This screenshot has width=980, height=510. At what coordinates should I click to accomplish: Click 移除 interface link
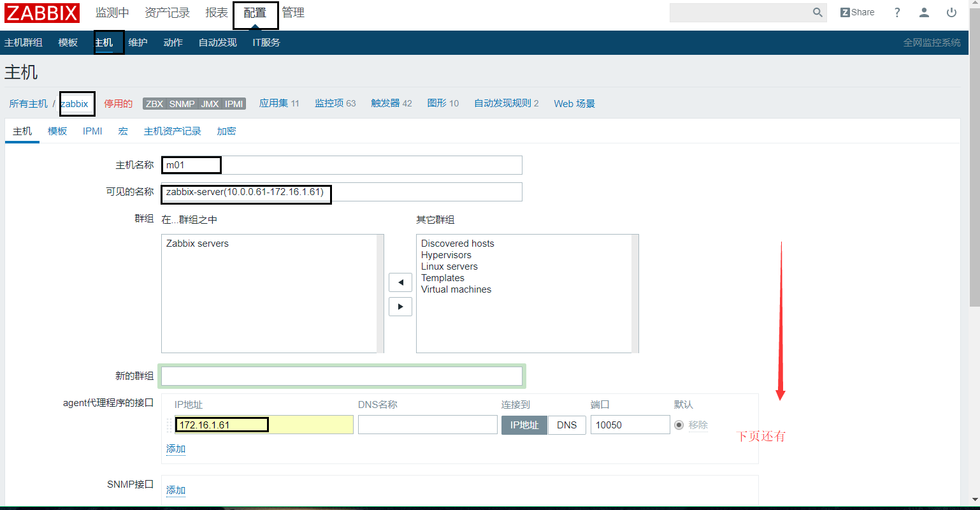click(x=698, y=425)
